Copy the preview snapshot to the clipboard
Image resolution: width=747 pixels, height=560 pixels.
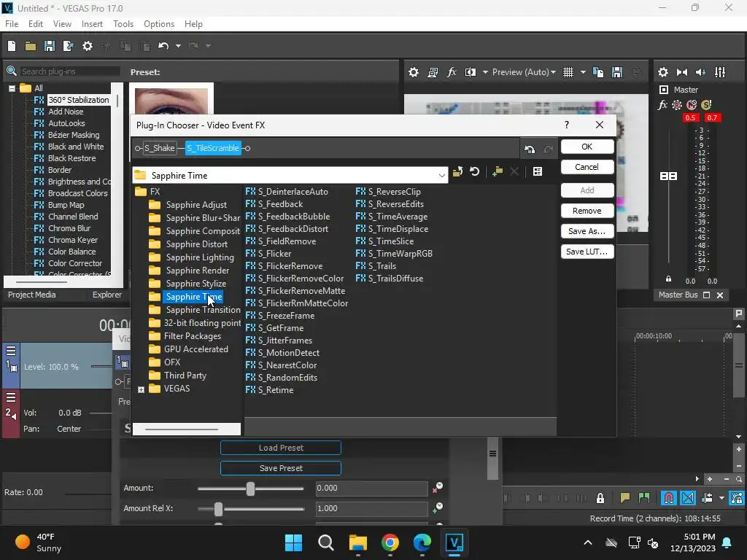point(598,72)
